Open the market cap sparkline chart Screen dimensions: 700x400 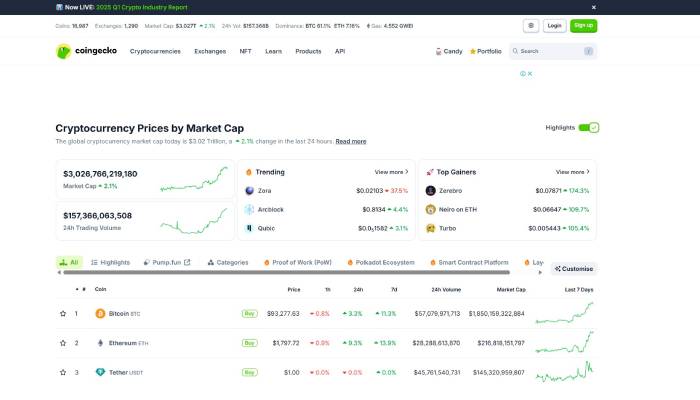tap(194, 179)
